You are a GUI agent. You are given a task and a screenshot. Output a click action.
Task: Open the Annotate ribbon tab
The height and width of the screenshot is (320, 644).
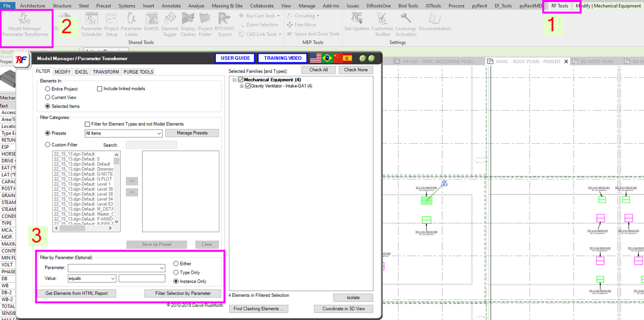(172, 6)
